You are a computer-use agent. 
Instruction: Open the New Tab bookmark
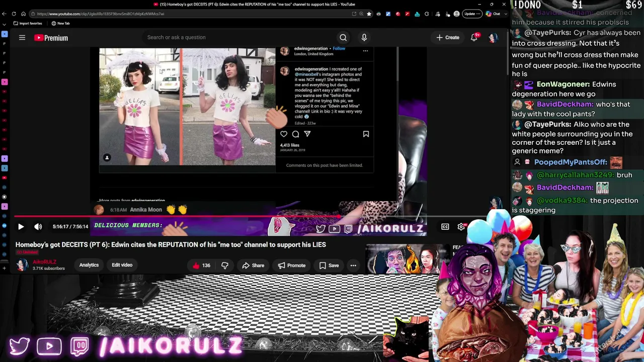pyautogui.click(x=61, y=23)
